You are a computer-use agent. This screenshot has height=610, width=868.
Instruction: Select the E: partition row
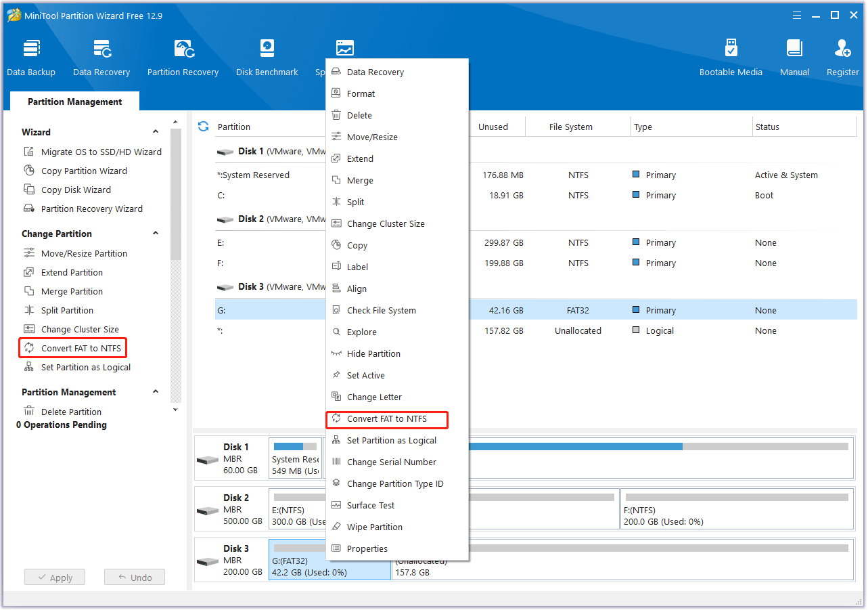pos(536,242)
